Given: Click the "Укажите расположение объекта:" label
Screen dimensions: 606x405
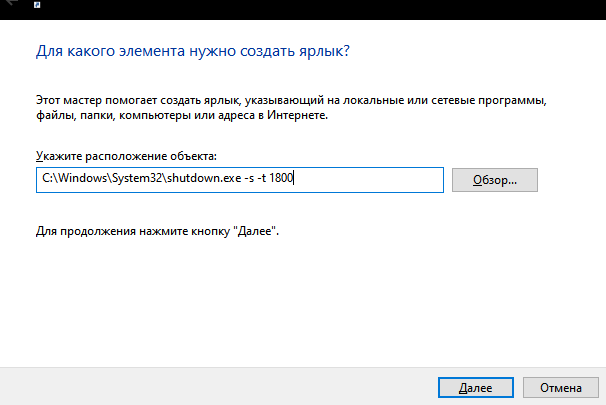Looking at the screenshot, I should point(125,157).
